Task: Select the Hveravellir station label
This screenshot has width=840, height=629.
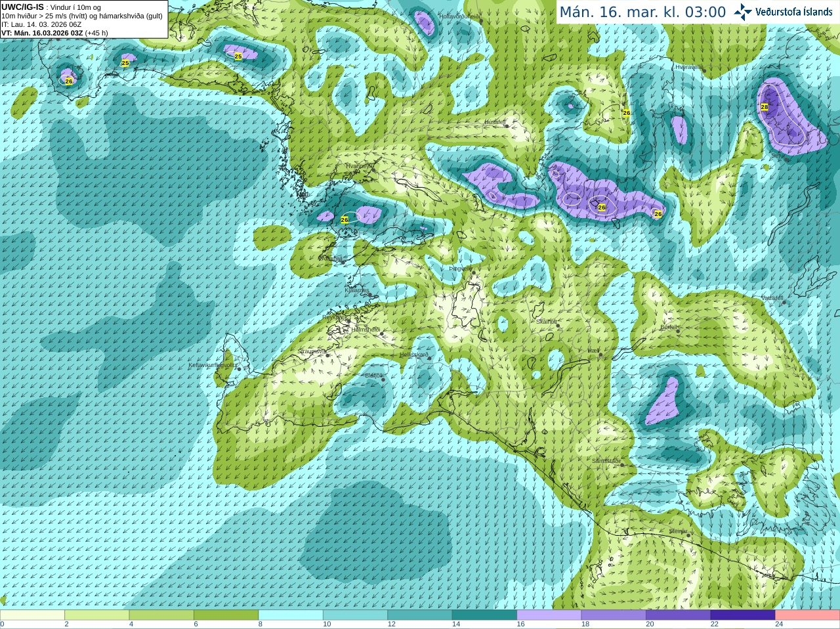Action: tap(689, 67)
